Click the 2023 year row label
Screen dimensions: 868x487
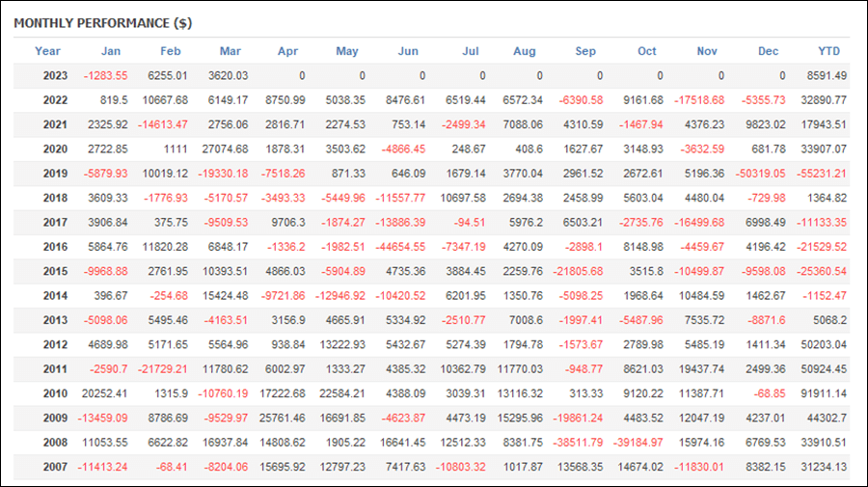tap(55, 76)
